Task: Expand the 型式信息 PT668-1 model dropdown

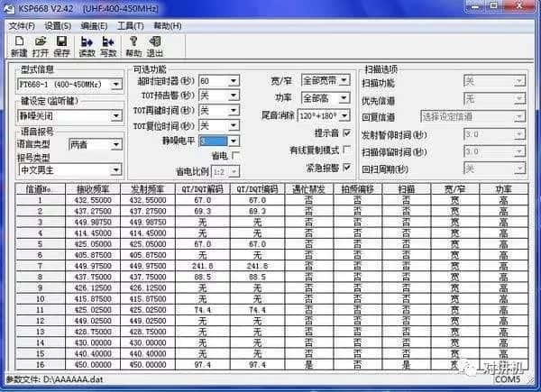Action: [x=116, y=84]
